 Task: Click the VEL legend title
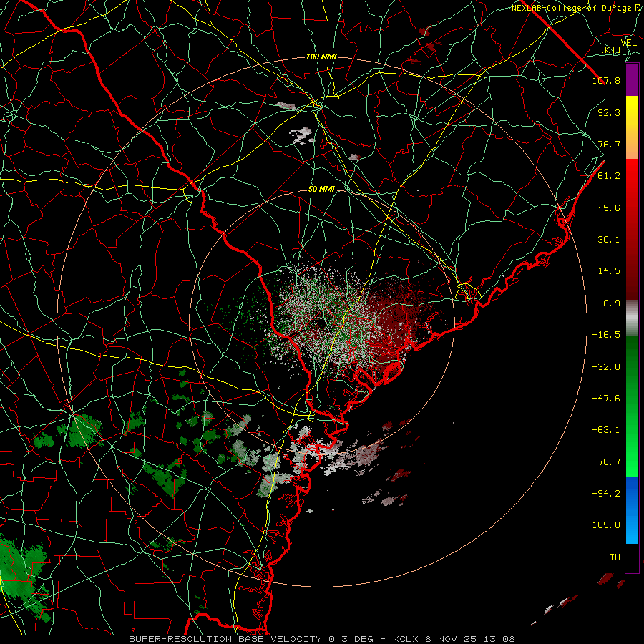pos(628,43)
